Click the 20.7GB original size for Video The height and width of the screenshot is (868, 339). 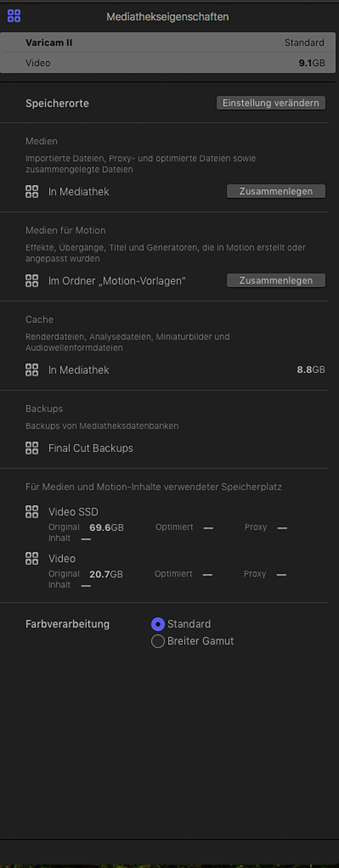coord(106,574)
